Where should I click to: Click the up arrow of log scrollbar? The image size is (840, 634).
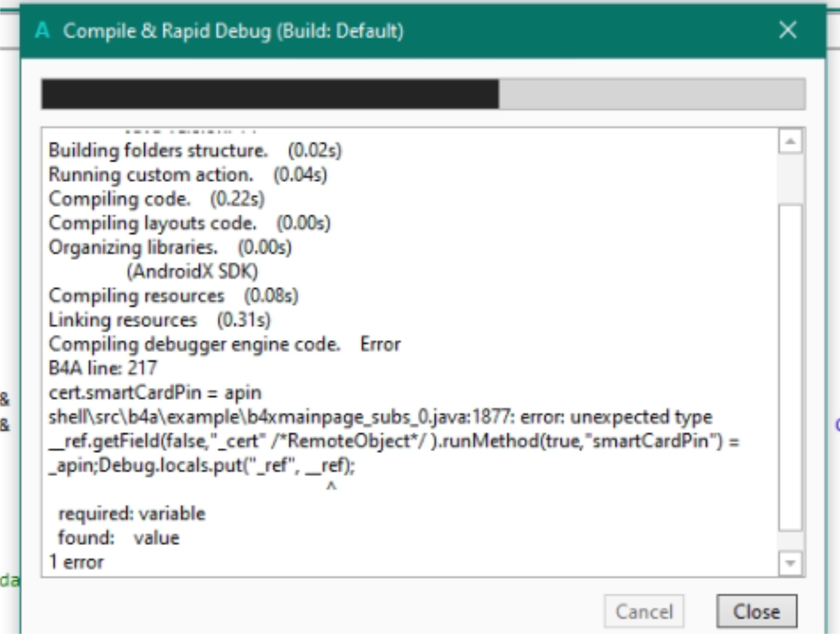tap(790, 142)
